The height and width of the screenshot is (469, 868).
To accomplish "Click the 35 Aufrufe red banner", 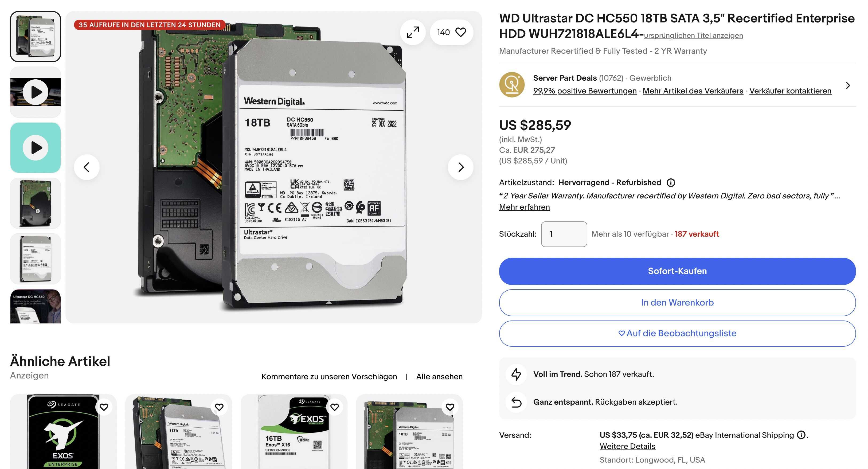I will pyautogui.click(x=150, y=25).
